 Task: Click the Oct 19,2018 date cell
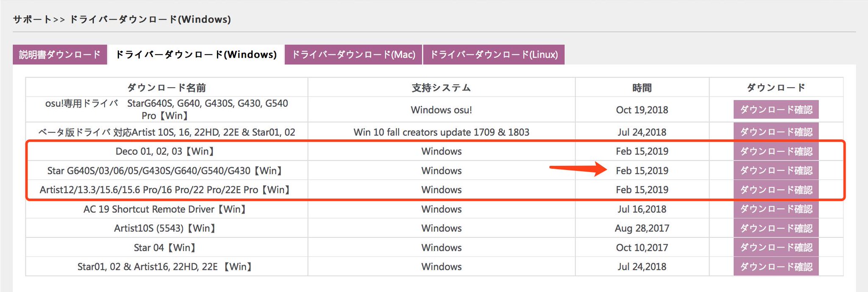[642, 110]
